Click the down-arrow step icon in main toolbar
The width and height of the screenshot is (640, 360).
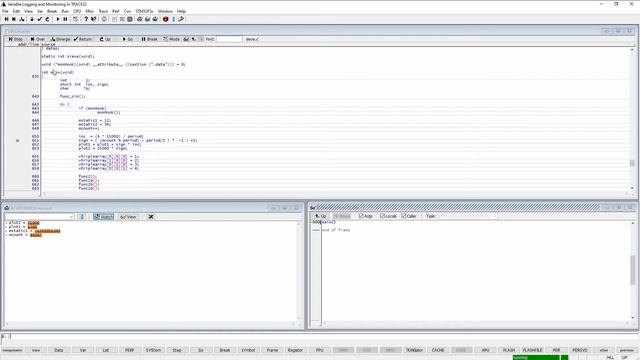32,19
